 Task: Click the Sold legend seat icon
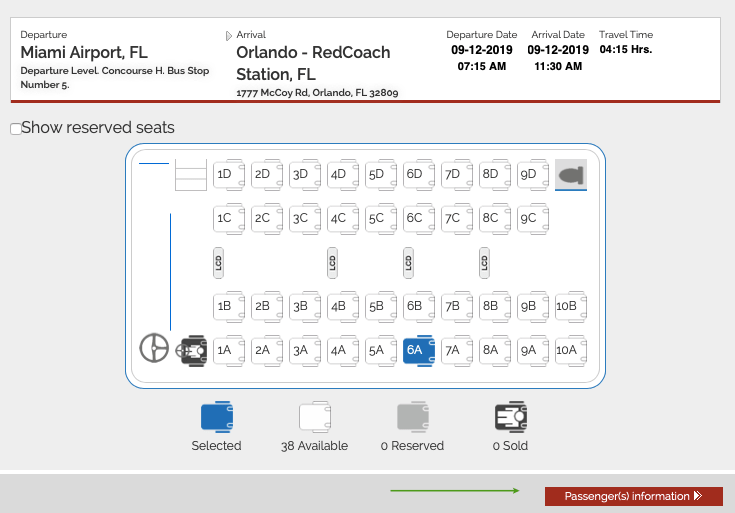tap(511, 417)
